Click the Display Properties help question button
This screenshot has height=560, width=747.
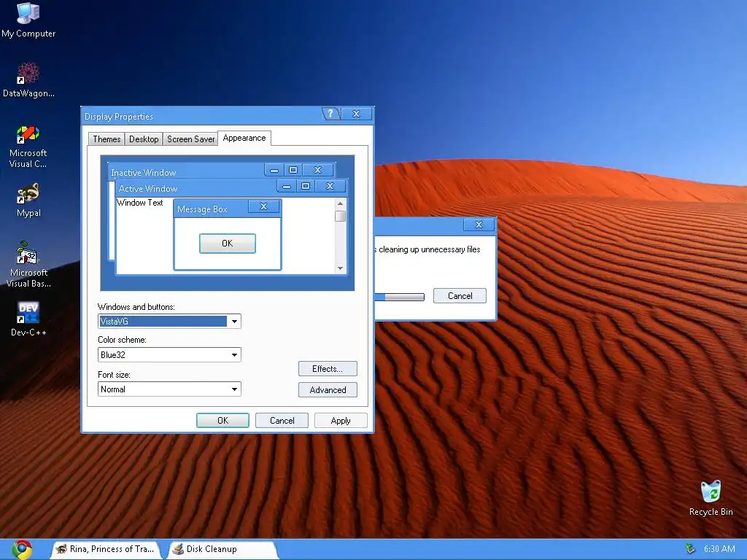(x=330, y=114)
